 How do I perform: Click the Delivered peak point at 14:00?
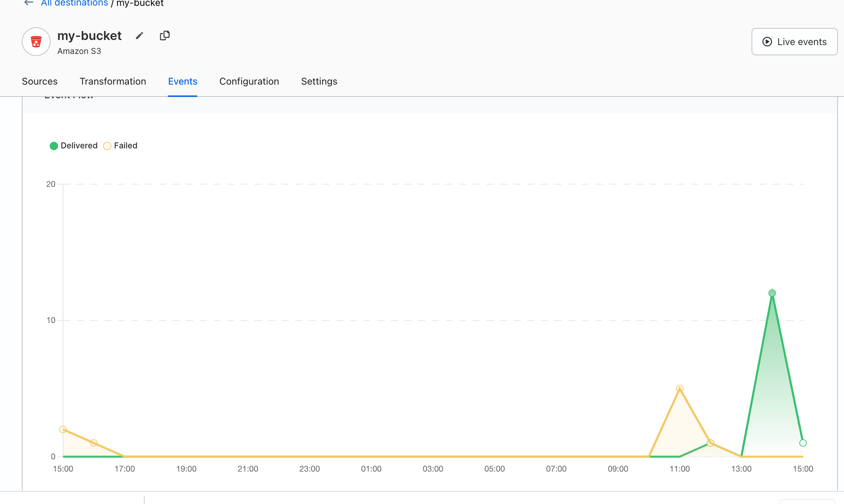click(x=772, y=293)
